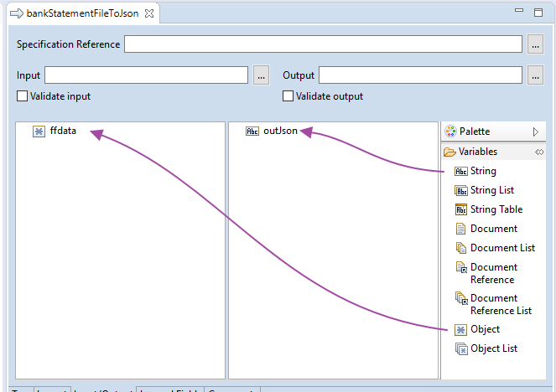Select the Document palette icon
Viewport: 556px width, 392px height.
(460, 229)
